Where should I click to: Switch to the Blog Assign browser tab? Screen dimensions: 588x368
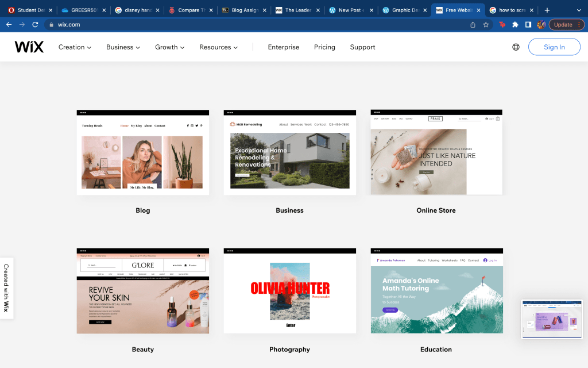coord(241,10)
